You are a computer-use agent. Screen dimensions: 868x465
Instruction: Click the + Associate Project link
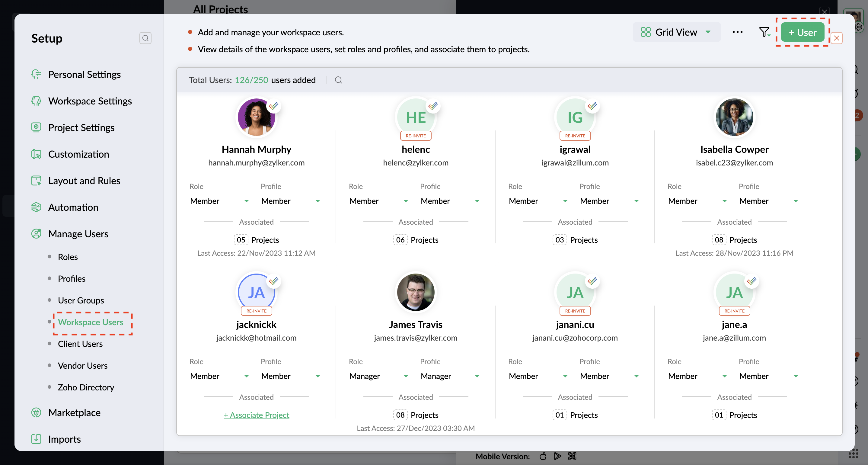(256, 415)
